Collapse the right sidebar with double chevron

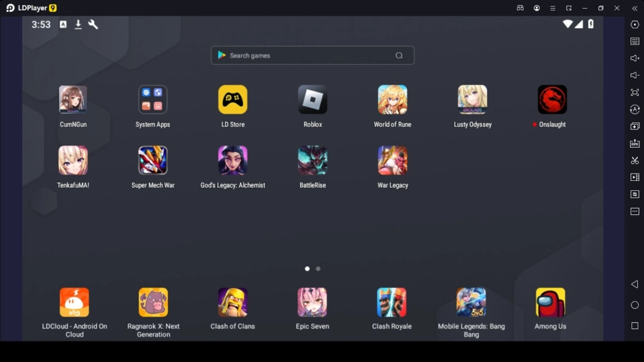coord(635,8)
